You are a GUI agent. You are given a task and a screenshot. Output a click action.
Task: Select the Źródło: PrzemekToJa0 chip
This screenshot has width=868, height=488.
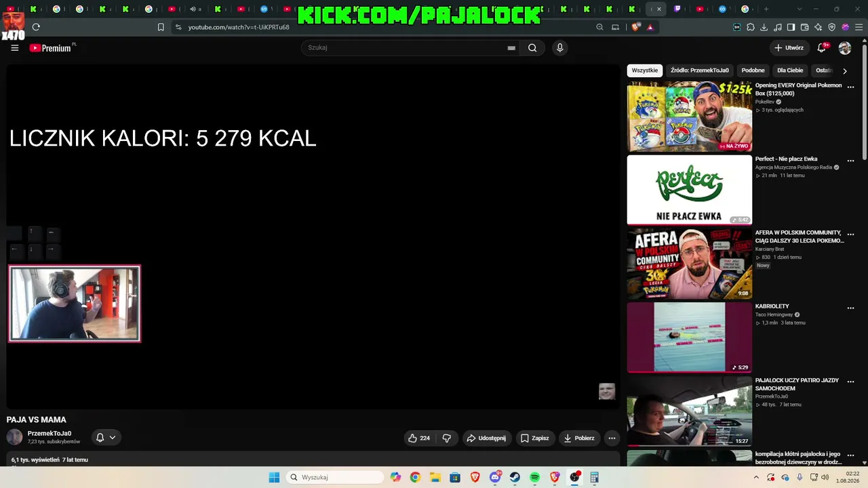coord(700,70)
